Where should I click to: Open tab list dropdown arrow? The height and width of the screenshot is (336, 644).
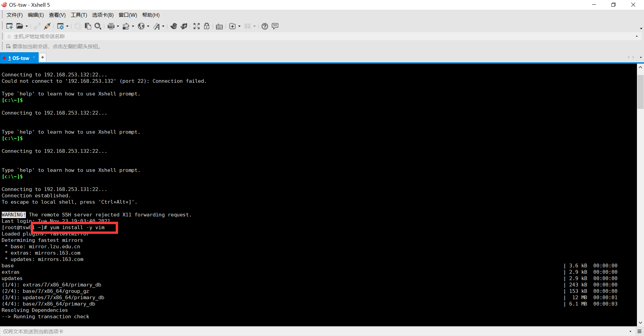(x=641, y=57)
